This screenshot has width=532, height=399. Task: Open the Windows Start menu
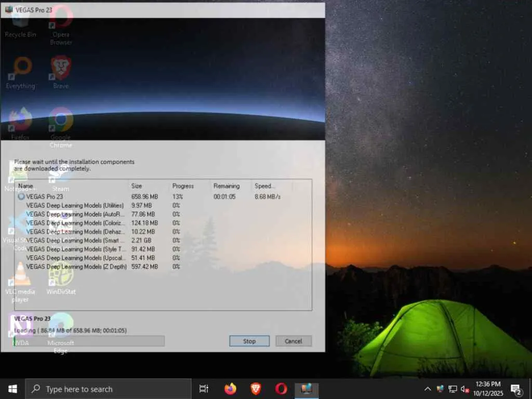(x=12, y=389)
